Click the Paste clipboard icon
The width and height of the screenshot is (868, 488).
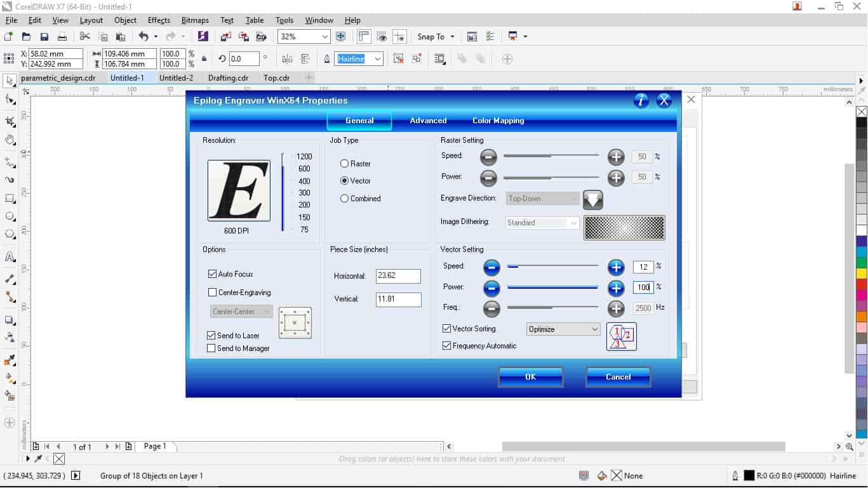tap(120, 37)
